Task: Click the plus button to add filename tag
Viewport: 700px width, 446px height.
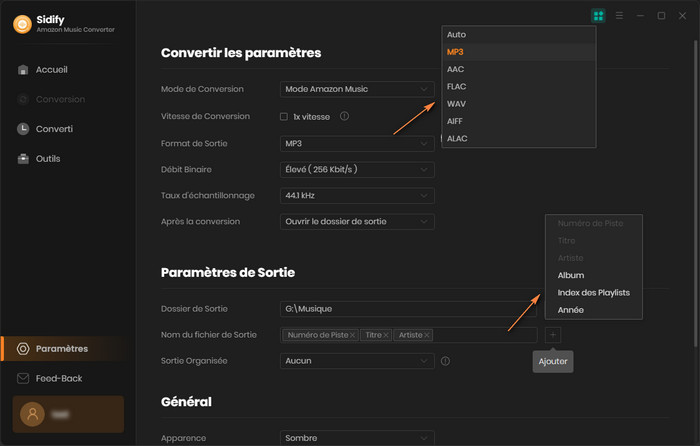Action: click(x=554, y=335)
